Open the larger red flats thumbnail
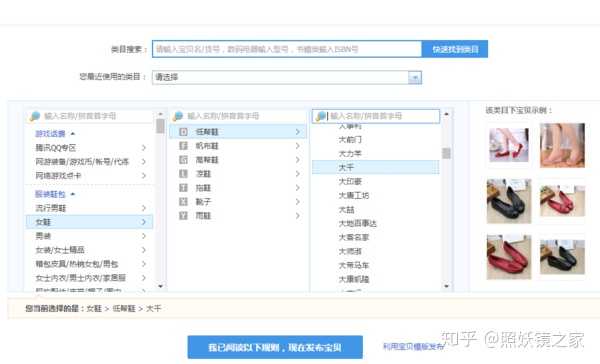 [509, 257]
